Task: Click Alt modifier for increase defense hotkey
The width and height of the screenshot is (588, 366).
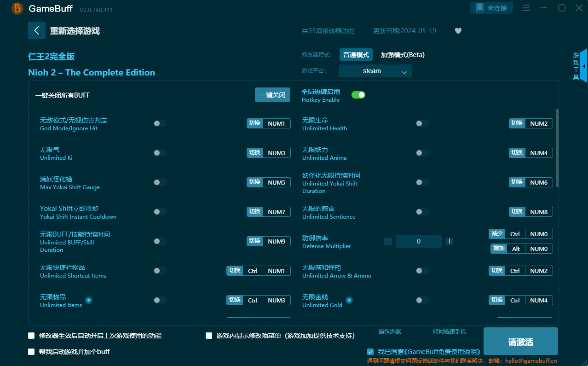Action: pos(516,249)
